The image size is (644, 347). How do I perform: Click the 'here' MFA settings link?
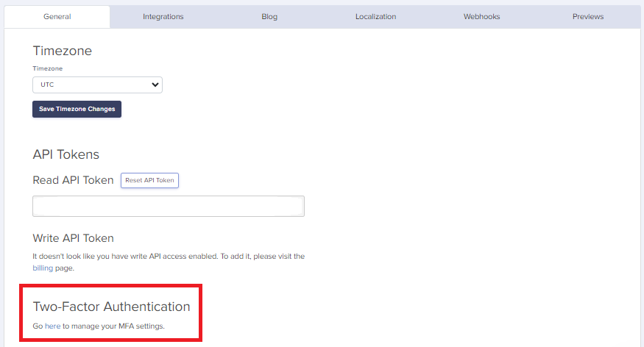click(x=52, y=326)
